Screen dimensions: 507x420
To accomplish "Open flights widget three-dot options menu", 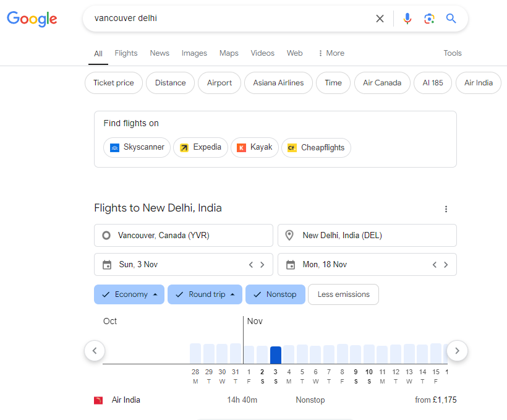I will point(446,209).
